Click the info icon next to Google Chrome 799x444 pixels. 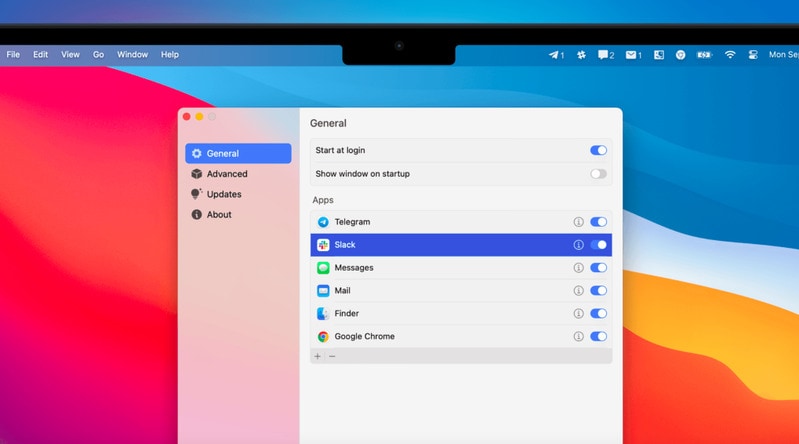coord(578,337)
